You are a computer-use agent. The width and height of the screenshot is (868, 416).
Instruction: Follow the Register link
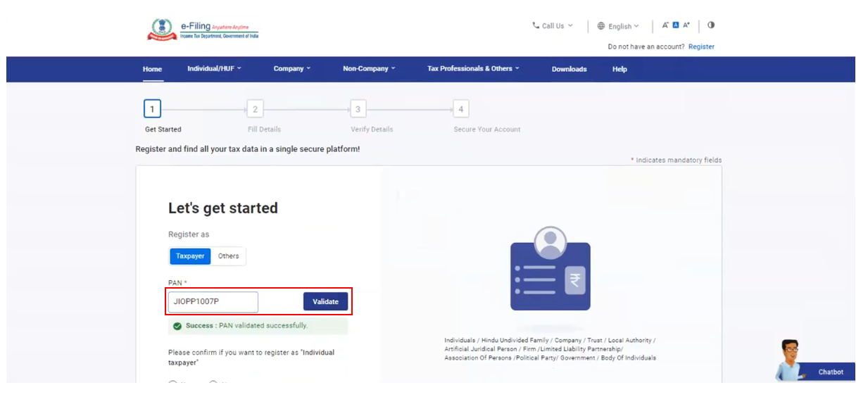(701, 47)
